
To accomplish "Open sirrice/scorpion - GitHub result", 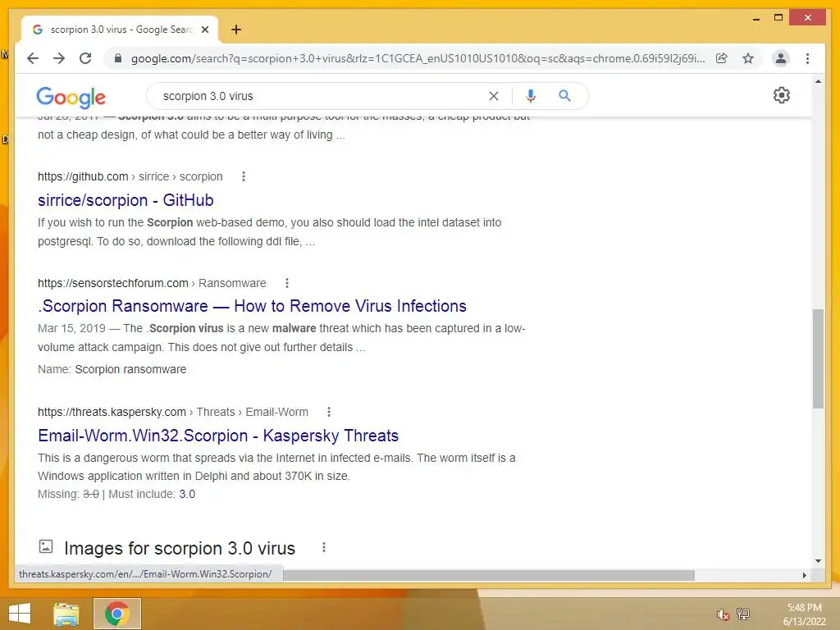I will click(x=126, y=200).
